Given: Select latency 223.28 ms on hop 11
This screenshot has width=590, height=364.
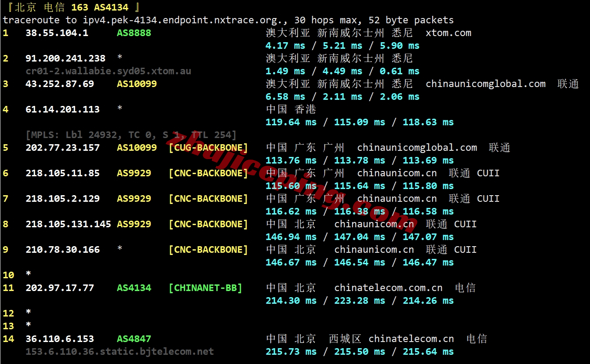Looking at the screenshot, I should 360,301.
